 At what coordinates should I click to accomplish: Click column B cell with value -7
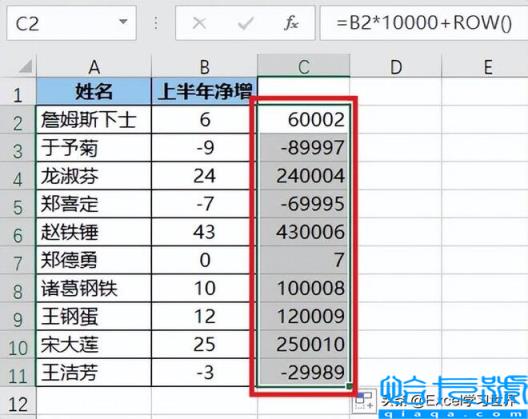click(204, 204)
